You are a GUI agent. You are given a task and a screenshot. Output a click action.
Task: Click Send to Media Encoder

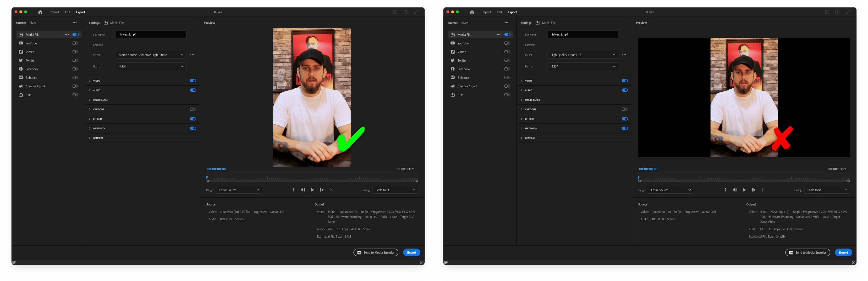376,252
